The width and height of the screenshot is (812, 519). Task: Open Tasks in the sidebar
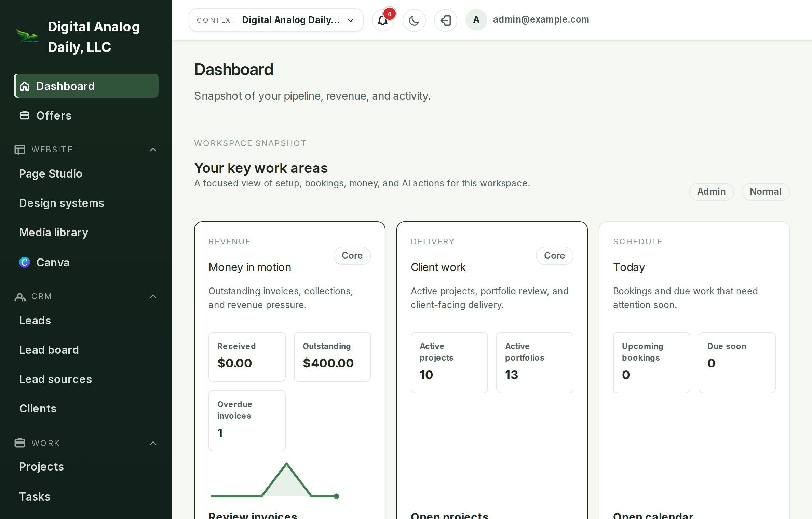tap(35, 497)
